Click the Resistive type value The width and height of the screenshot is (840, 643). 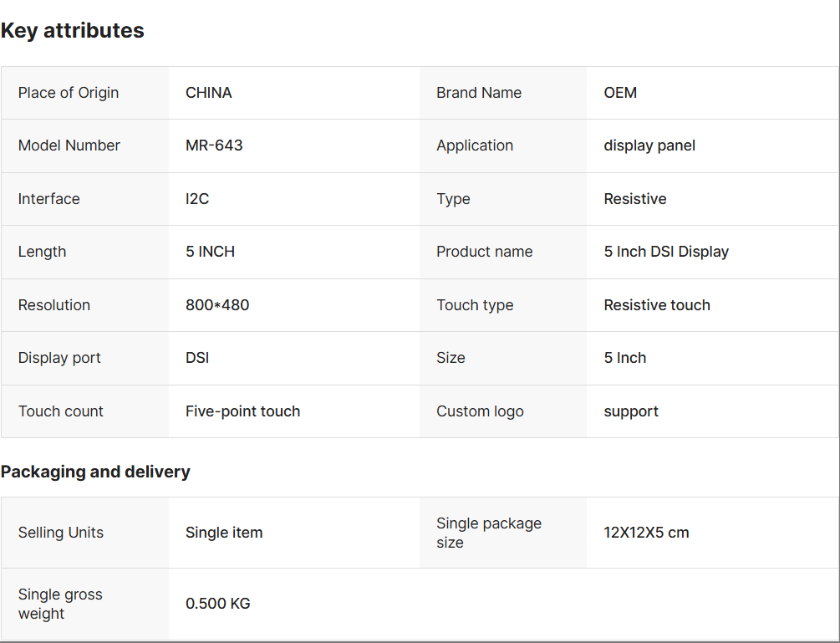click(635, 199)
